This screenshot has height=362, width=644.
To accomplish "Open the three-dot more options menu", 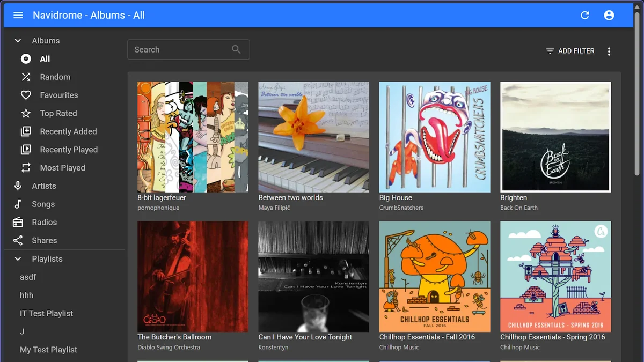I will coord(609,51).
